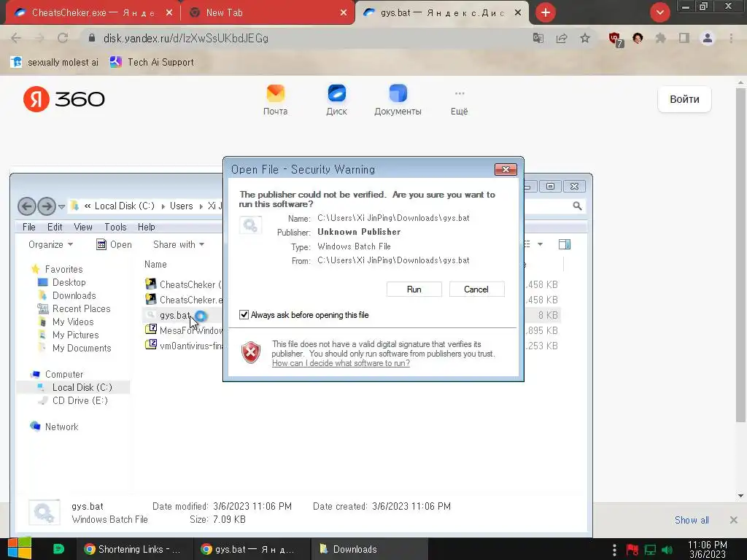Open browser profile avatar icon
Viewport: 747px width, 560px height.
[708, 38]
